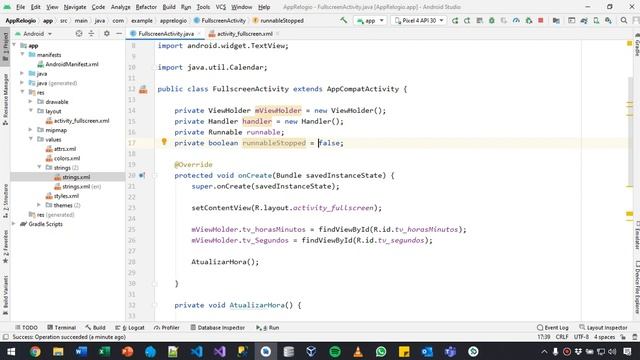Click the yellow intention lightbulb on line 17
Screen dimensions: 640x360
(x=164, y=142)
